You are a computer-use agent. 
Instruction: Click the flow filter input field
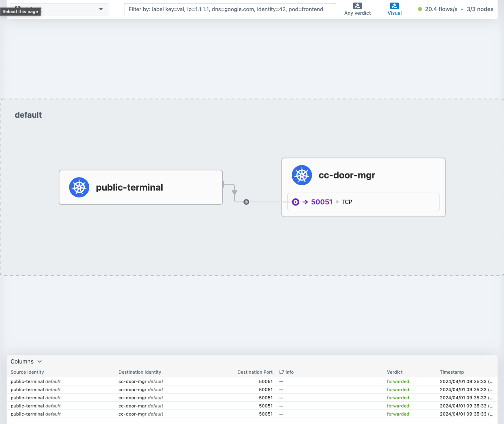[x=230, y=9]
